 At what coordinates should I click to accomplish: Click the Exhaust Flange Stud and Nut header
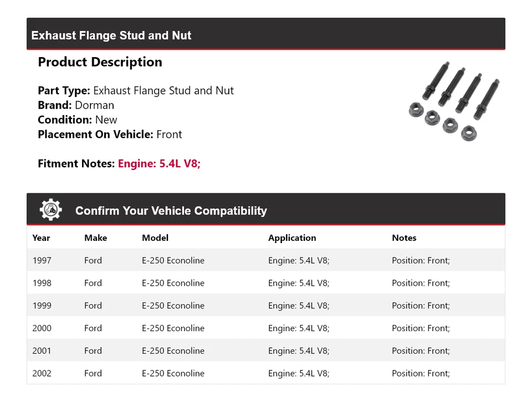click(111, 35)
